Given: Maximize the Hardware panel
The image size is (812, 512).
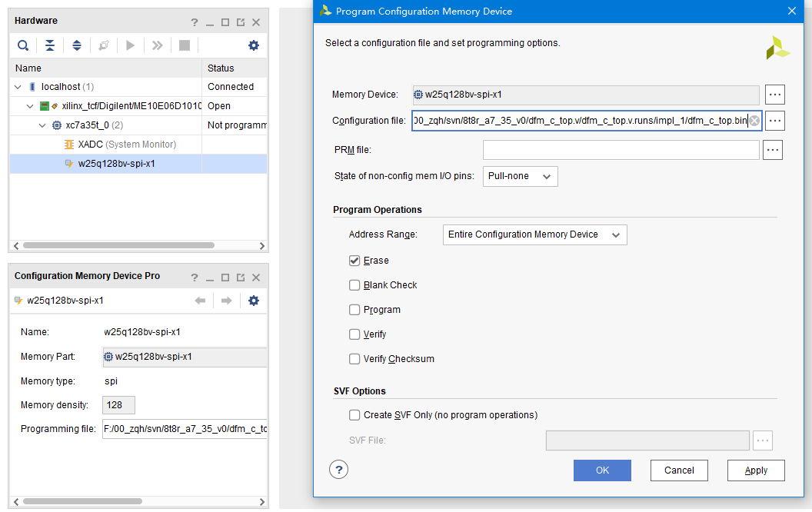Looking at the screenshot, I should tap(225, 22).
